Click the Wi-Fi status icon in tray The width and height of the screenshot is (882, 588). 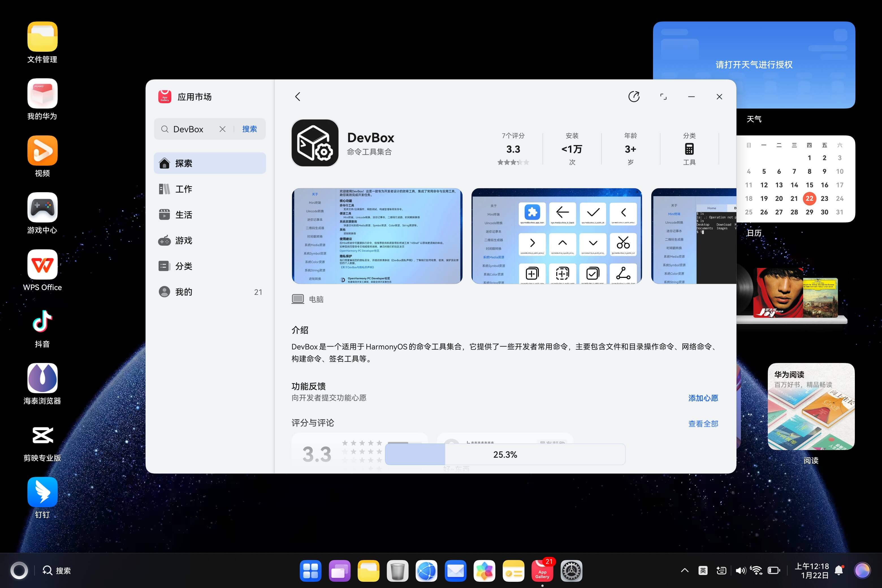tap(756, 570)
